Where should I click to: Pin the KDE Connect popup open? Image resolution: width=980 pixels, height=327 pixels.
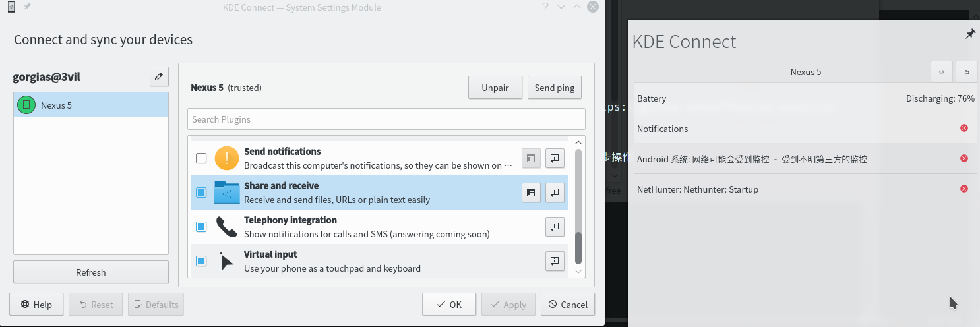[x=970, y=34]
